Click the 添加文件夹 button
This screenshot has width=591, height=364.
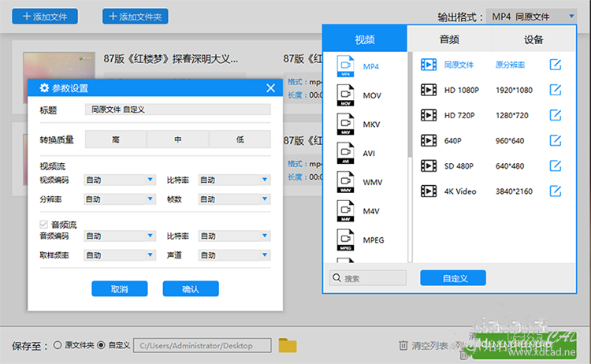(x=136, y=17)
